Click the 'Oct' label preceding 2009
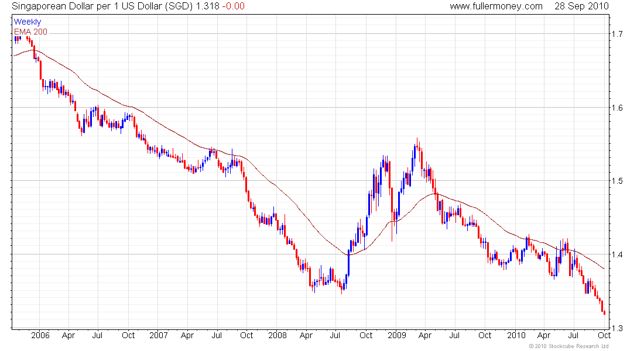This screenshot has height=351, width=644. 366,335
